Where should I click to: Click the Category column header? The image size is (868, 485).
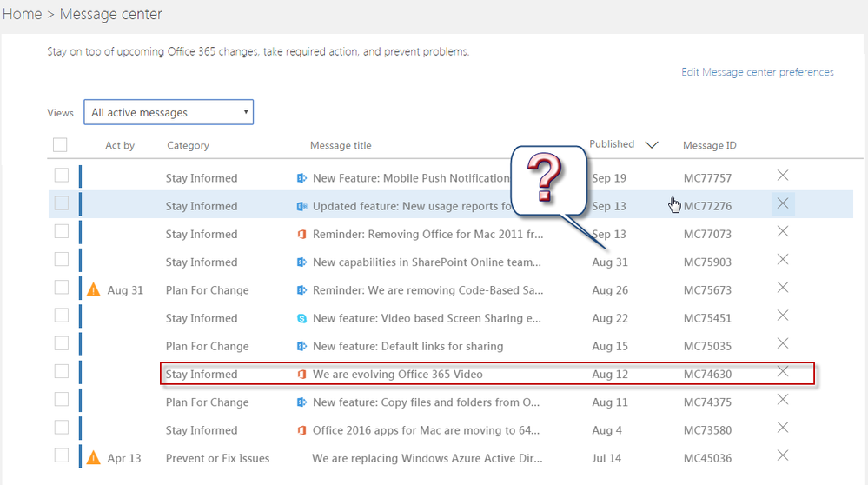tap(189, 146)
